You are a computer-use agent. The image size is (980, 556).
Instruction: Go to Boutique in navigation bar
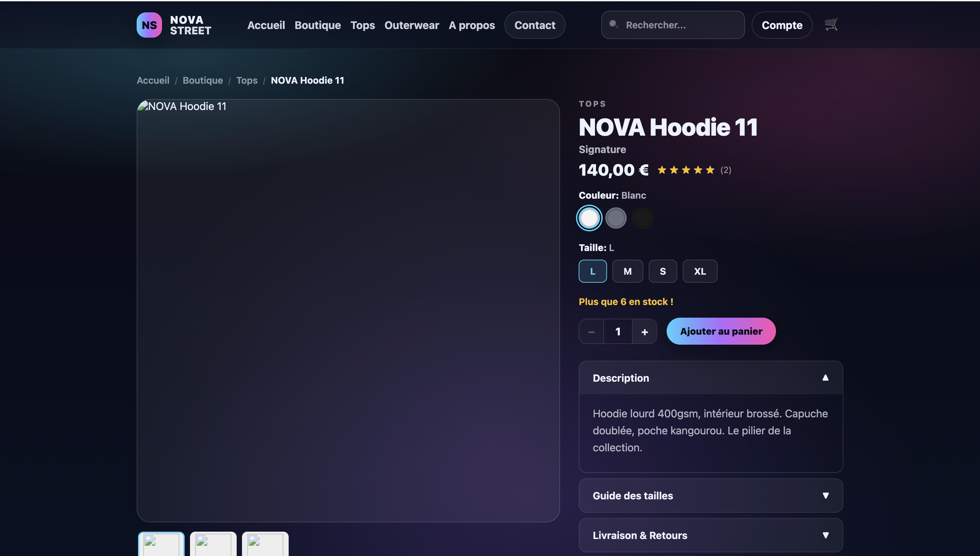317,25
